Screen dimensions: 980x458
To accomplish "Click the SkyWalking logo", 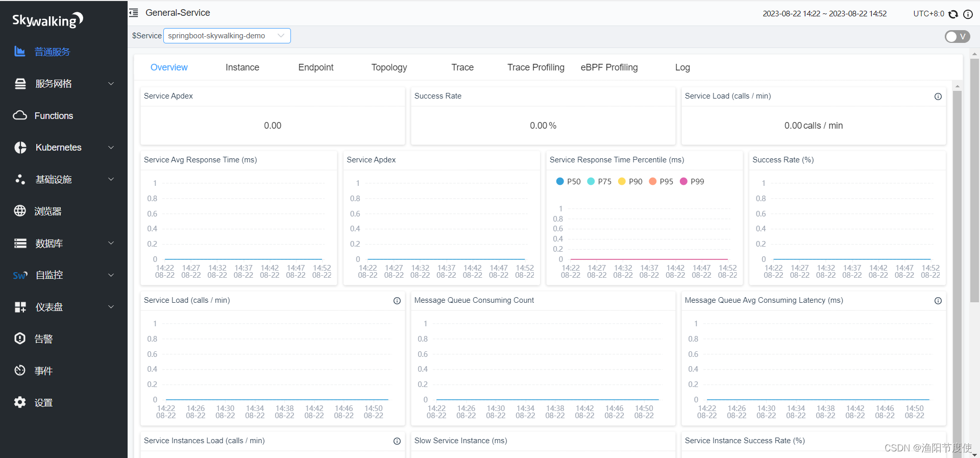I will [x=47, y=20].
